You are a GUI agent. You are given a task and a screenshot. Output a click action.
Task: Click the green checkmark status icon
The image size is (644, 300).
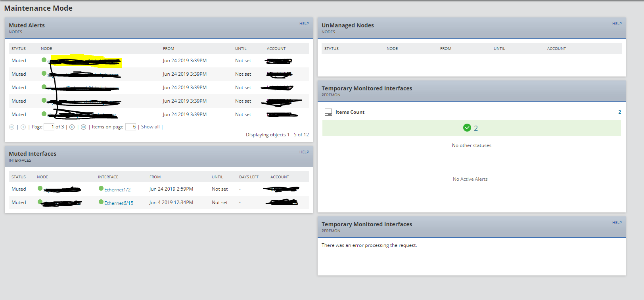pos(467,128)
